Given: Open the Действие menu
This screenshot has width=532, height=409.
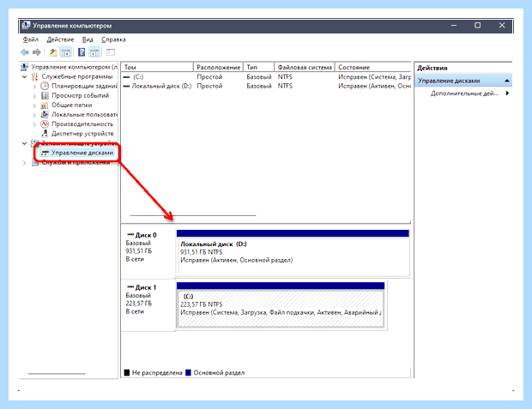Looking at the screenshot, I should pyautogui.click(x=60, y=39).
